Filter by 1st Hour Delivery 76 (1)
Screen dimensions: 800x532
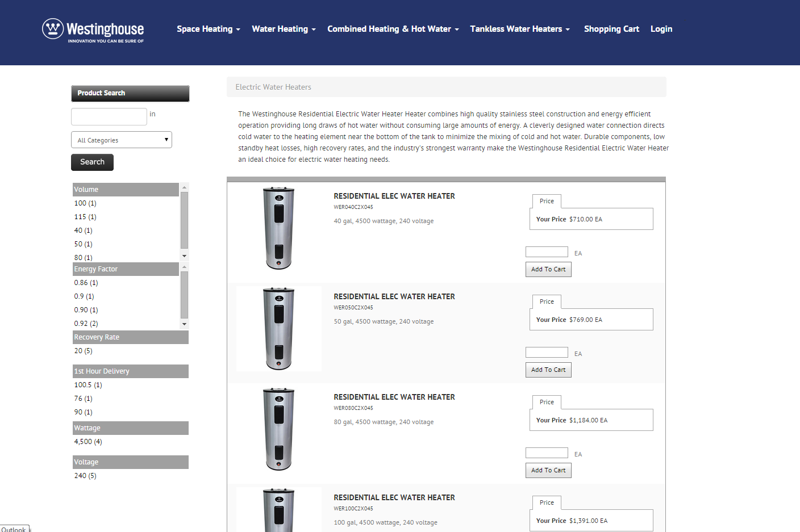pos(83,399)
